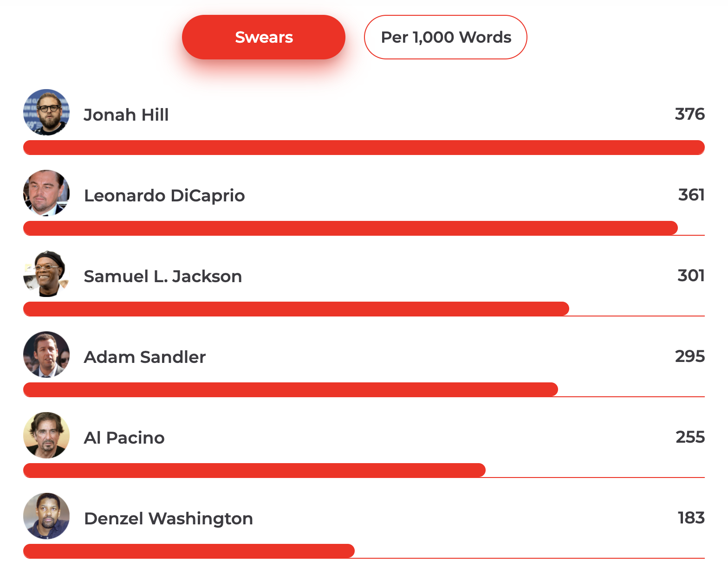The width and height of the screenshot is (728, 568).
Task: Click the swear count 295
Action: (x=689, y=356)
